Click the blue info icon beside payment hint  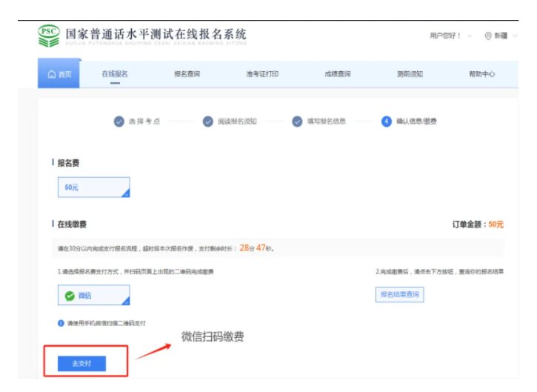(61, 323)
